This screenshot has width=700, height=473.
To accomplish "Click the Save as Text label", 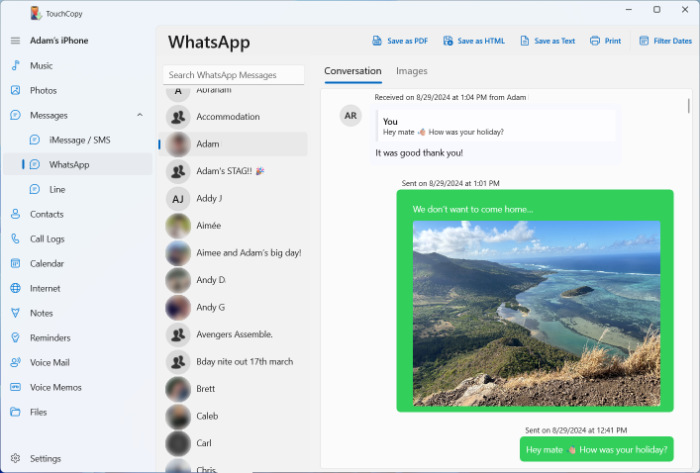I will click(555, 41).
